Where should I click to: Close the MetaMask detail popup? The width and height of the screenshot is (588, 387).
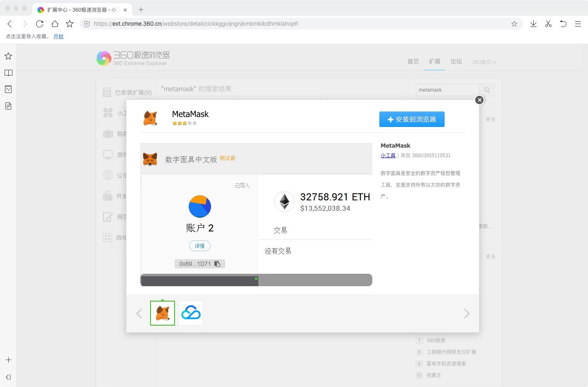coord(479,100)
